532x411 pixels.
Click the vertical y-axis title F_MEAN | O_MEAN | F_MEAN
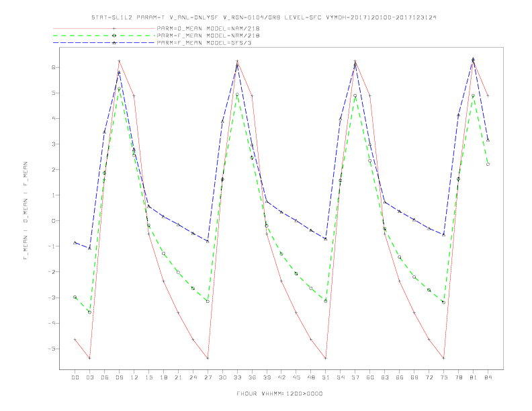point(26,211)
